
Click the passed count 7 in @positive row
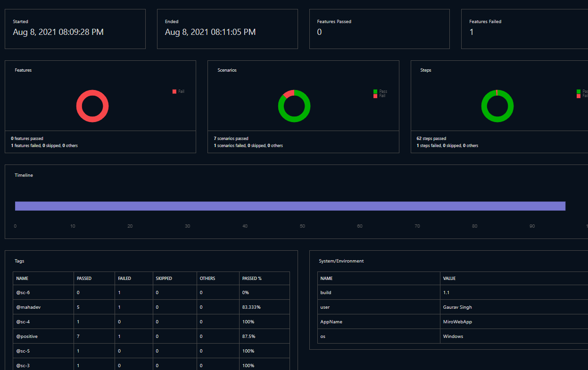(x=78, y=337)
